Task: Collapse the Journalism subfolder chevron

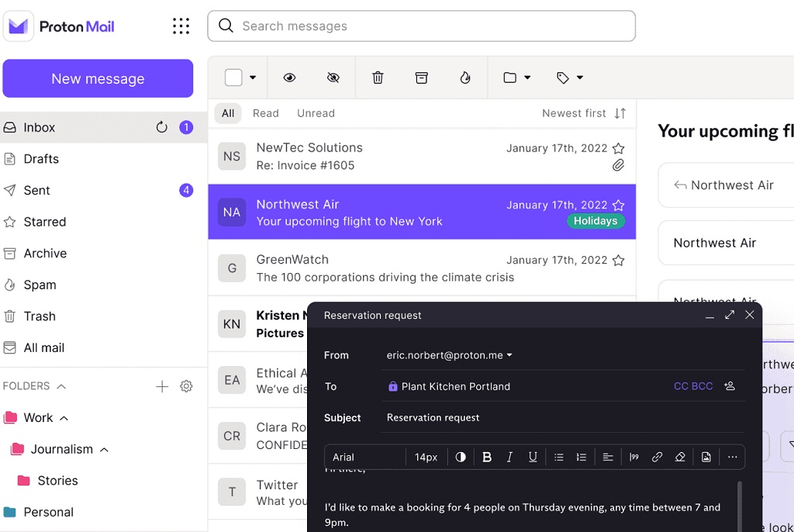Action: tap(105, 450)
